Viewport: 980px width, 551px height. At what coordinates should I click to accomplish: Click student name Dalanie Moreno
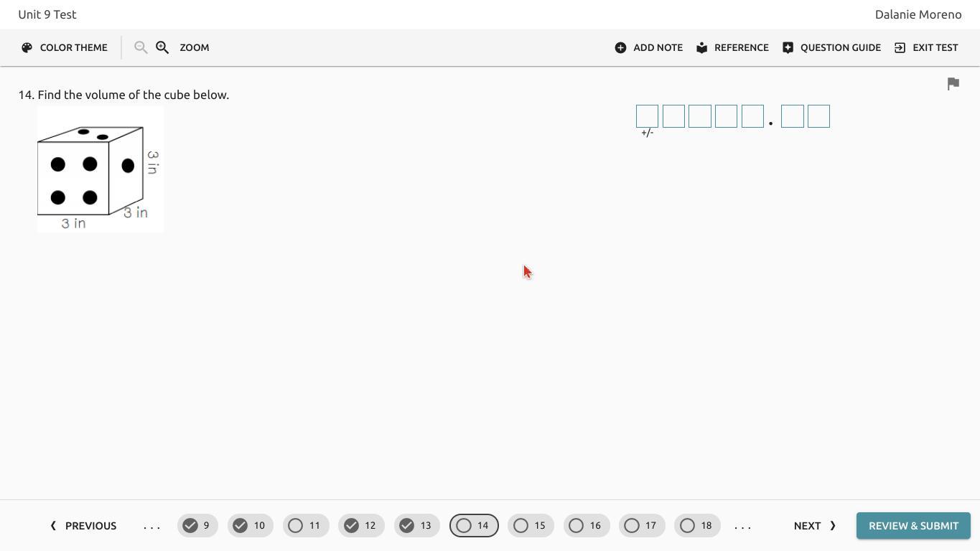pos(918,14)
